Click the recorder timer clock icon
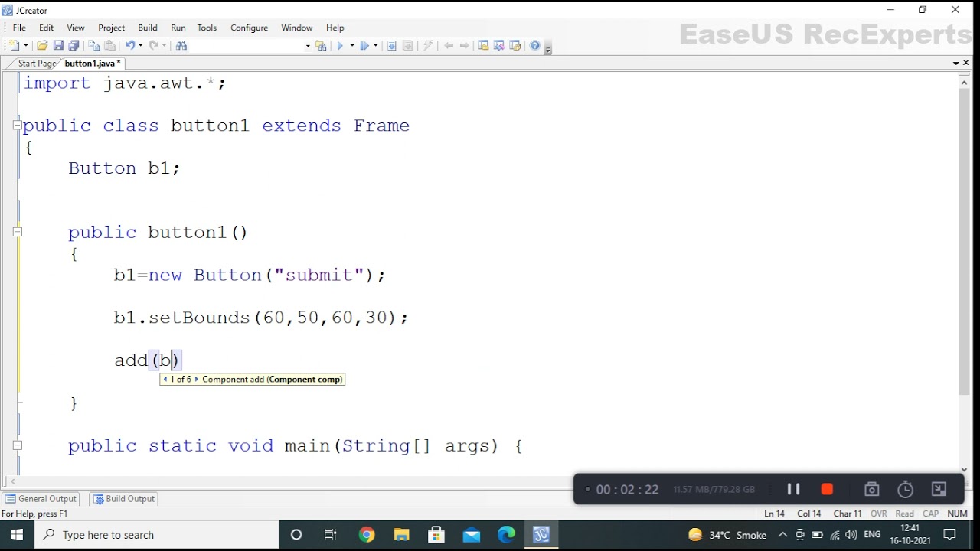This screenshot has height=551, width=980. point(906,489)
